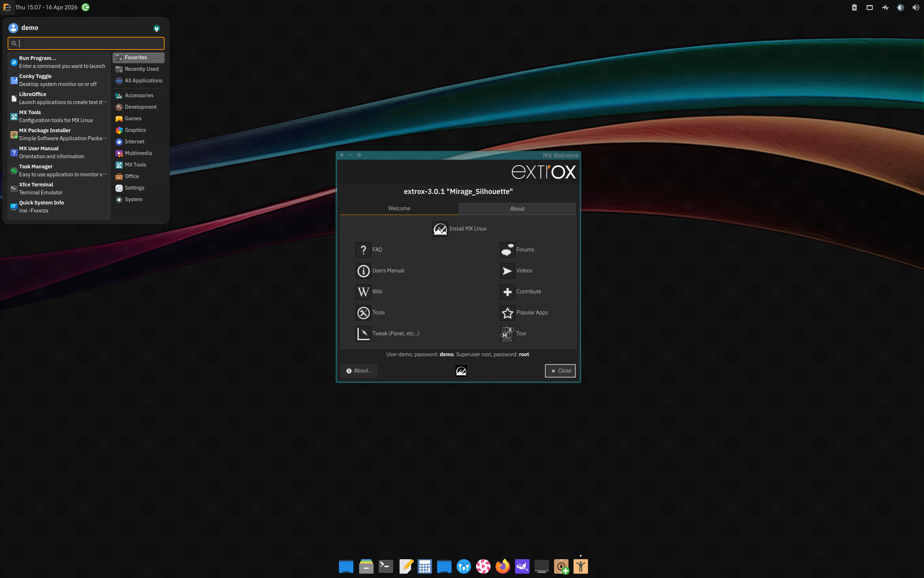Open the Accessories category
The width and height of the screenshot is (924, 578).
138,96
